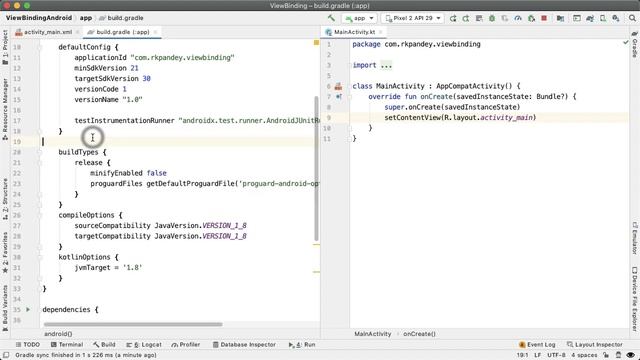The height and width of the screenshot is (360, 640).
Task: Click the Sync Project with Gradle Files icon
Action: tap(590, 18)
